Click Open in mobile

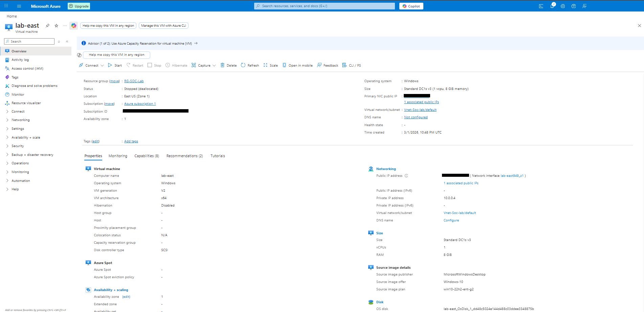click(x=297, y=65)
